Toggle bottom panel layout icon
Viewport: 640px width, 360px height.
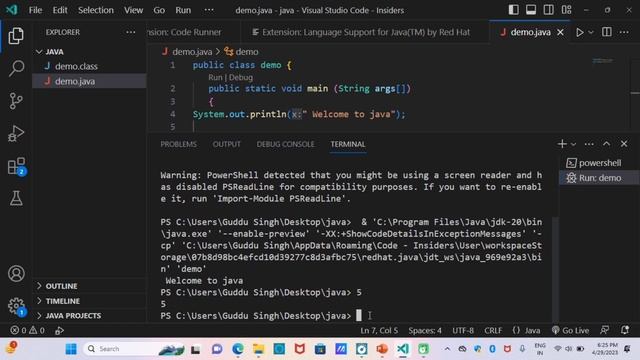pyautogui.click(x=531, y=10)
